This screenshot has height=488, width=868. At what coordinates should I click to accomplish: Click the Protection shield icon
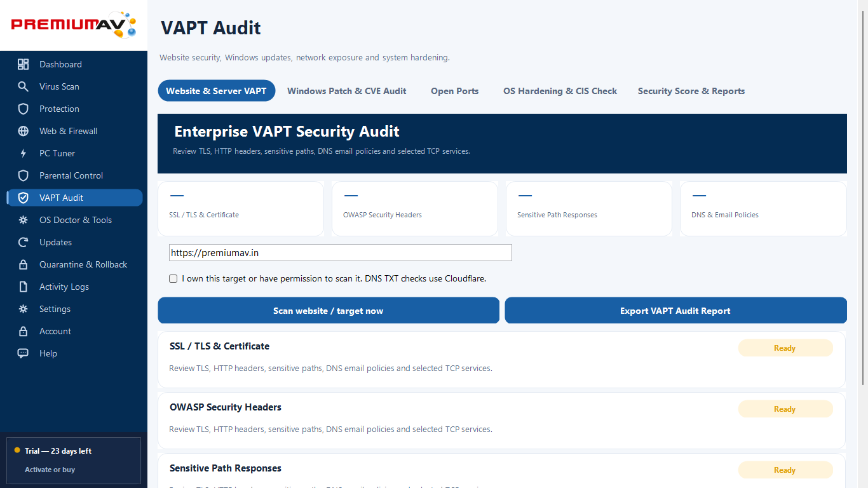pos(24,109)
